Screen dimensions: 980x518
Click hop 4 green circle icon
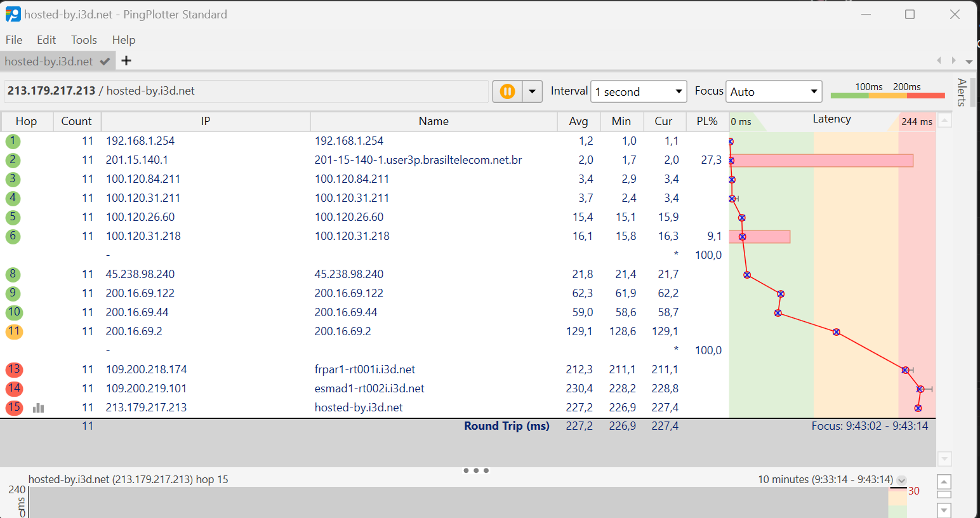coord(13,198)
